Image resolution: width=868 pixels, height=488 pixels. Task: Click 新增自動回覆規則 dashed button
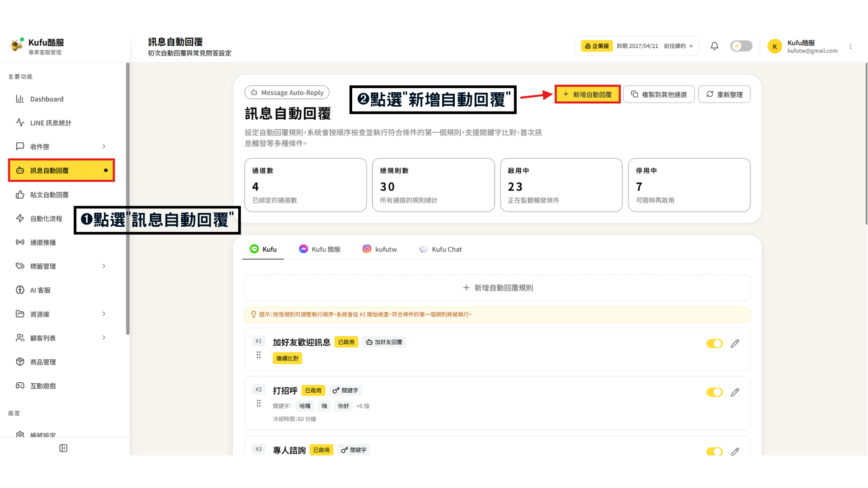pyautogui.click(x=497, y=288)
